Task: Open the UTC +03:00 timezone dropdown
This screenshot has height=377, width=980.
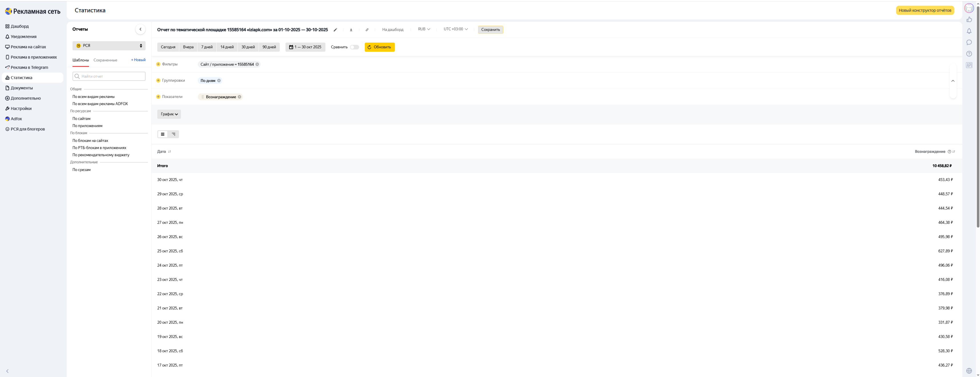Action: tap(455, 29)
